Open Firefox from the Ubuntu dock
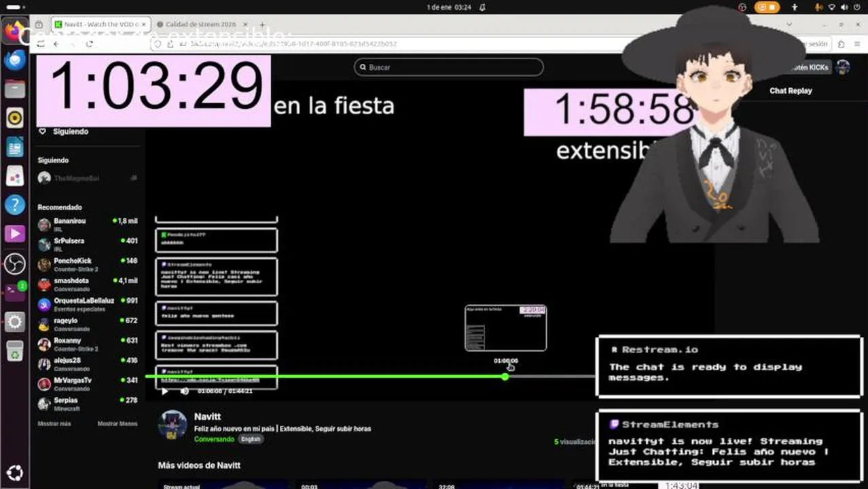 point(15,31)
